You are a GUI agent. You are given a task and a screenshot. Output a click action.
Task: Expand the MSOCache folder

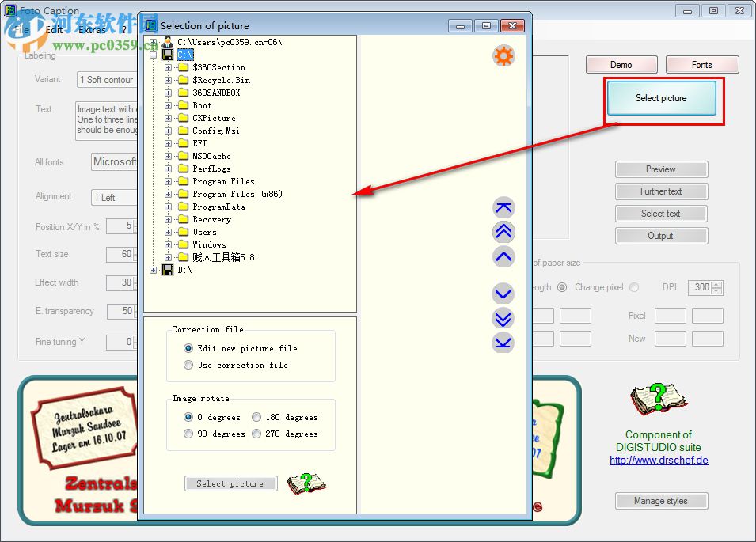(169, 156)
